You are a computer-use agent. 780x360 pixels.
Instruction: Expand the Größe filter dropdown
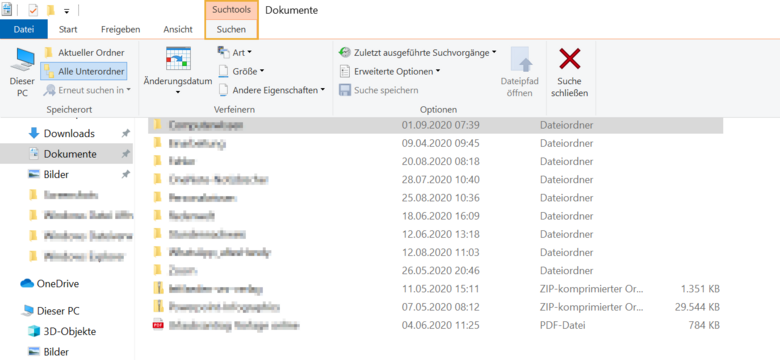(x=241, y=72)
